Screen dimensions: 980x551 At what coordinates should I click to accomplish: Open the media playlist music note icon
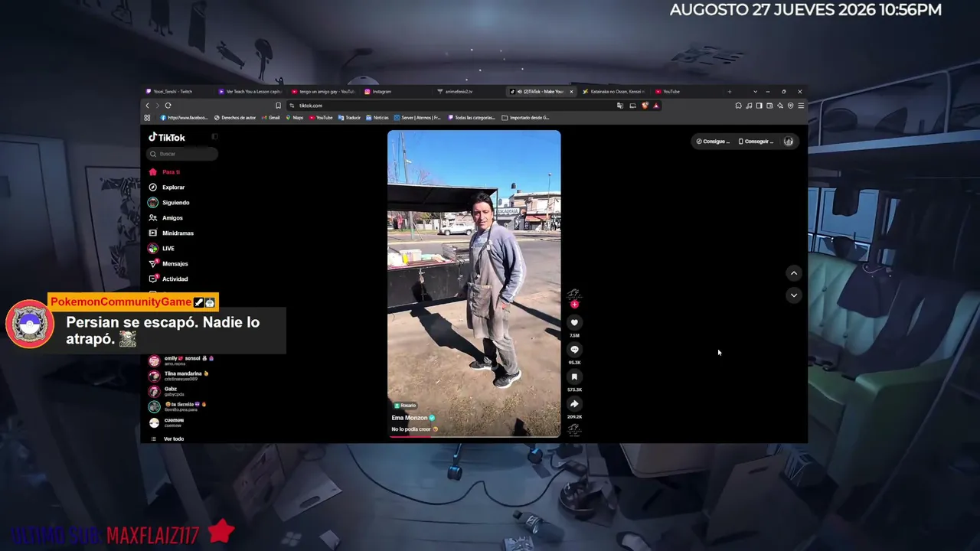pyautogui.click(x=749, y=106)
